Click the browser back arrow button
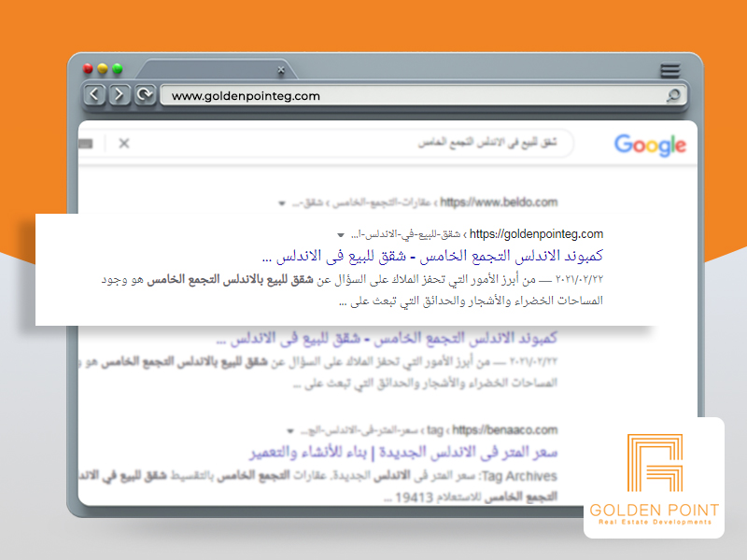747x560 pixels. pyautogui.click(x=94, y=95)
